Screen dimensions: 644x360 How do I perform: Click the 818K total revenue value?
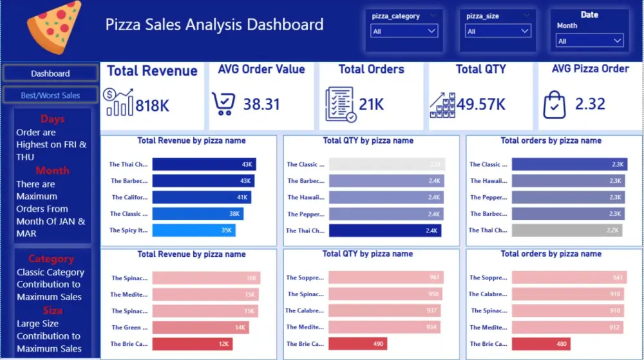(152, 106)
